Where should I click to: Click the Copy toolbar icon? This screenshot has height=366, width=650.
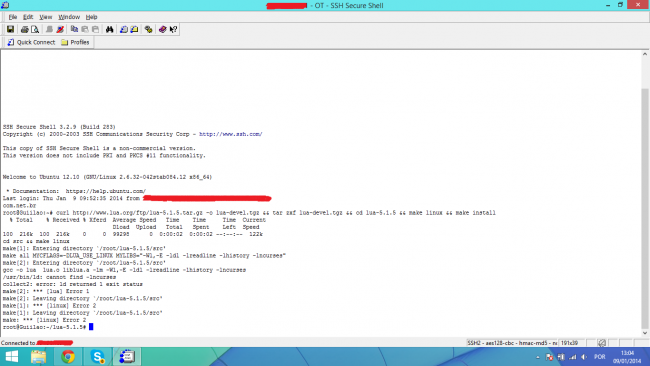pos(74,29)
